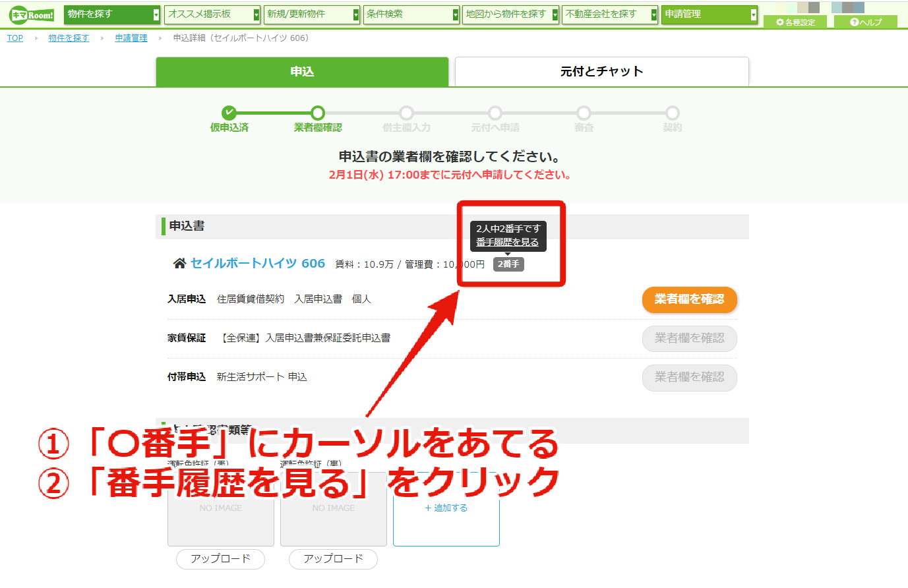Click the house icon beside セイルボートハイツ 606
The width and height of the screenshot is (908, 588).
tap(179, 264)
